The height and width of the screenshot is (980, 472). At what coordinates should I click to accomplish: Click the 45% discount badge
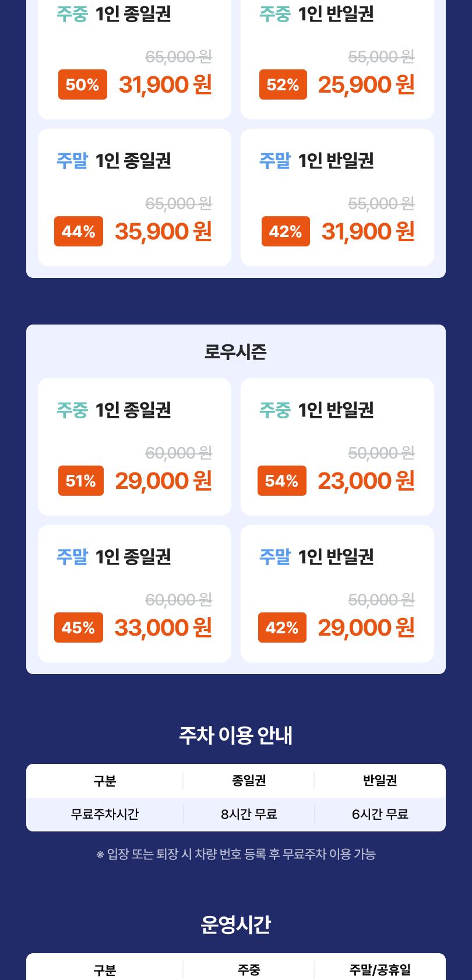(x=79, y=628)
